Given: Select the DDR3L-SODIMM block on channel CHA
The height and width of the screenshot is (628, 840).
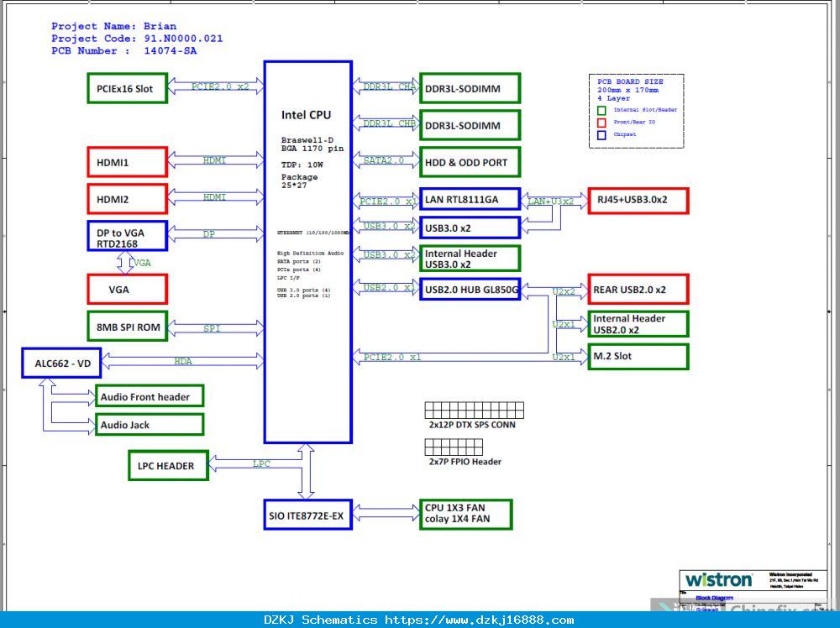Looking at the screenshot, I should (x=470, y=88).
